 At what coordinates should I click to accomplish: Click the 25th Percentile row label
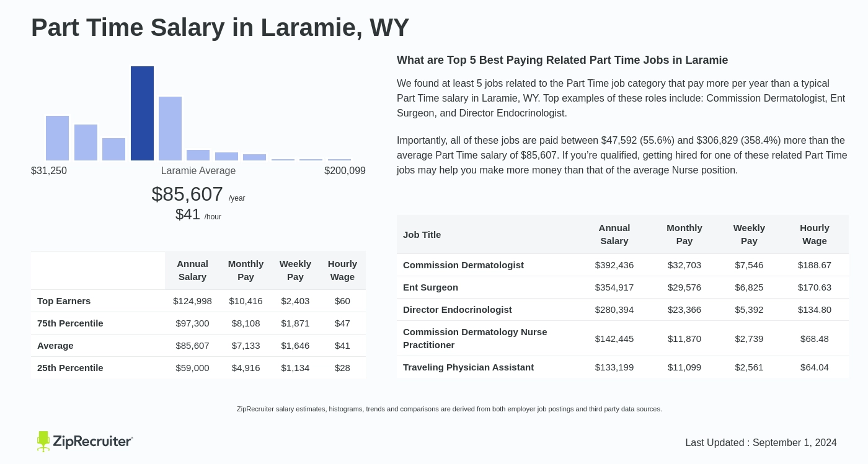coord(70,367)
